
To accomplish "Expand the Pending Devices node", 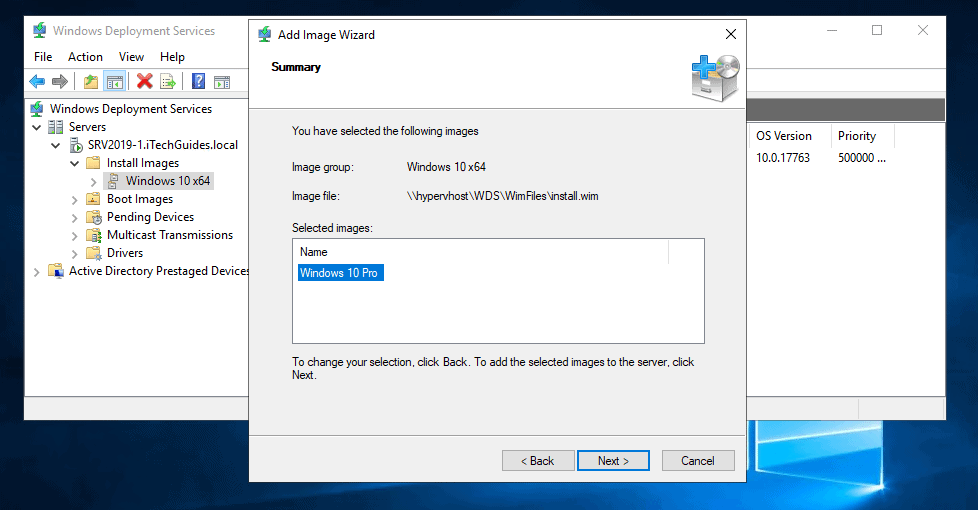I will (x=75, y=217).
